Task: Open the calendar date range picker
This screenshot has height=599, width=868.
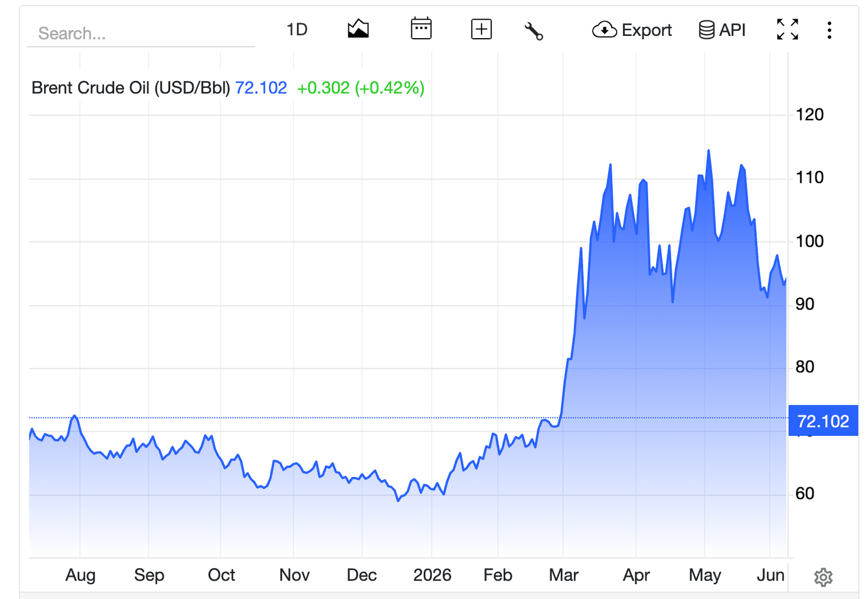Action: [x=421, y=28]
